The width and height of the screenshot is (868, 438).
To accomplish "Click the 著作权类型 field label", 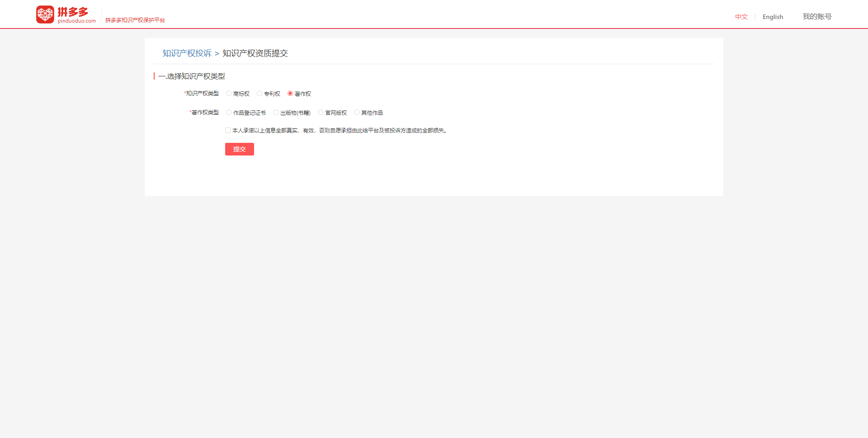I will coord(204,113).
